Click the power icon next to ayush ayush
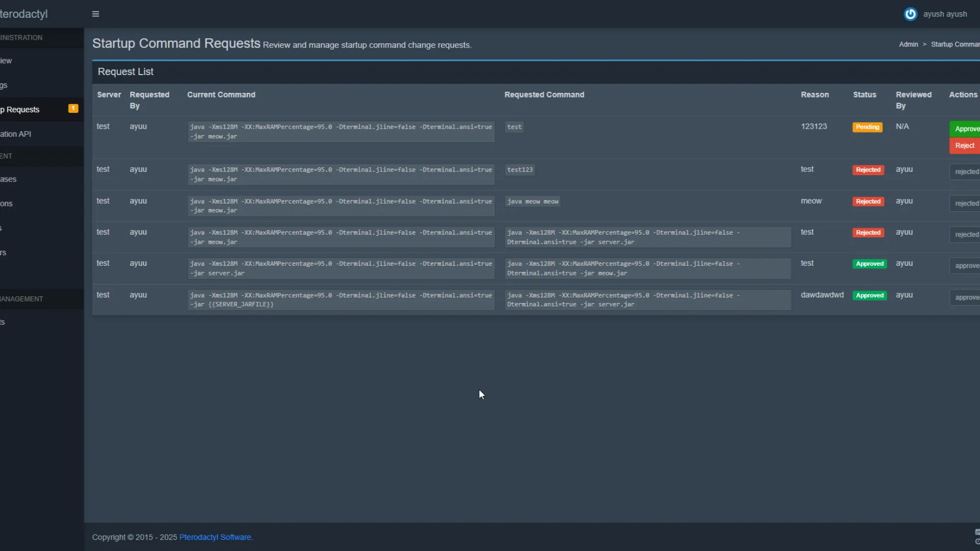 (911, 14)
